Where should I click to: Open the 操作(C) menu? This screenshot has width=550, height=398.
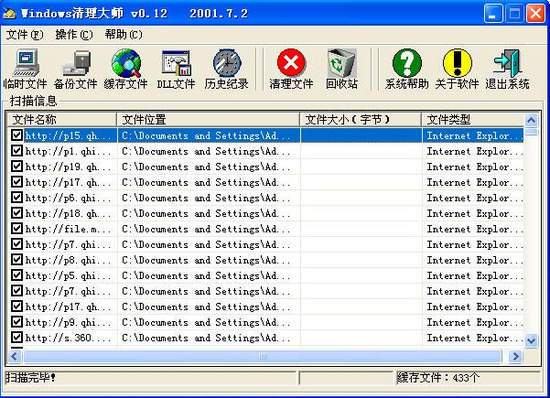point(74,34)
